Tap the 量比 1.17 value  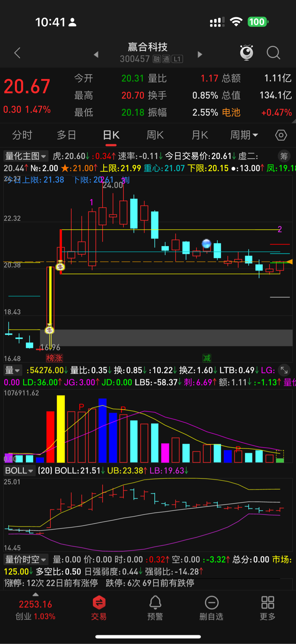pyautogui.click(x=209, y=78)
